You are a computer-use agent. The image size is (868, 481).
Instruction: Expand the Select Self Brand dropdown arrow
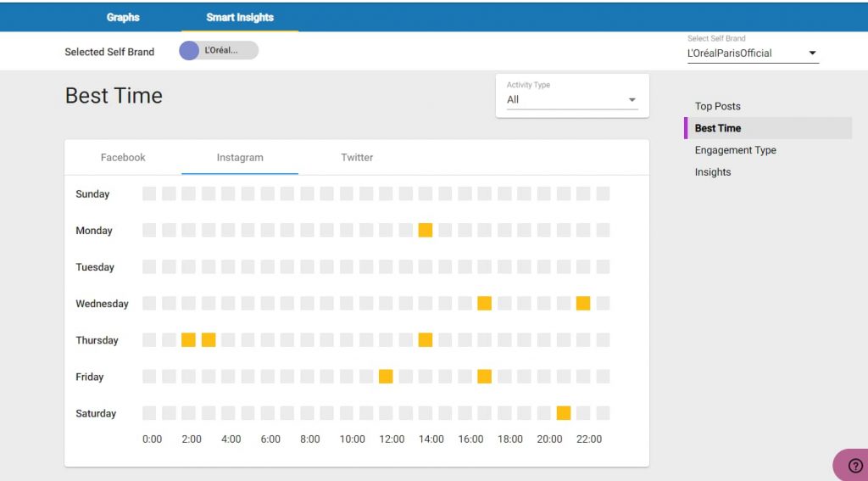pyautogui.click(x=812, y=53)
